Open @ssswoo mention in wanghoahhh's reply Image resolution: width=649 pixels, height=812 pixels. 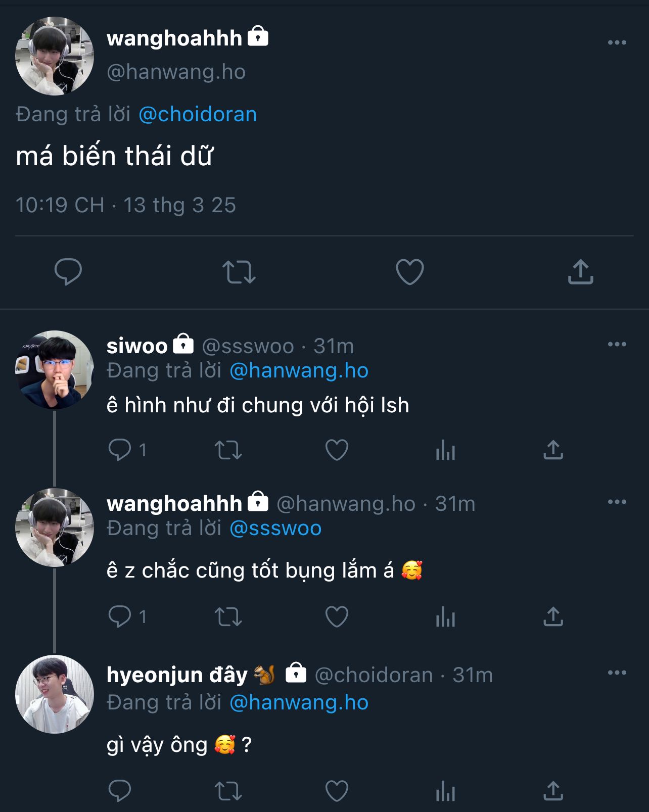pos(275,528)
